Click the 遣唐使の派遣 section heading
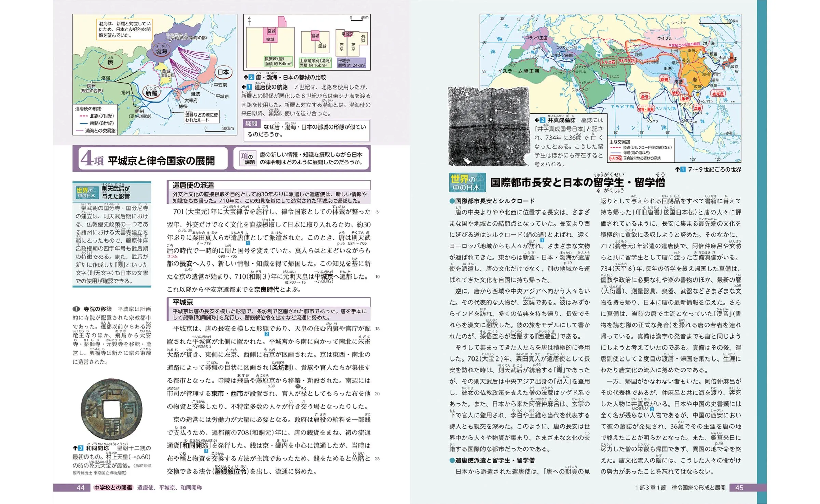 (x=193, y=185)
